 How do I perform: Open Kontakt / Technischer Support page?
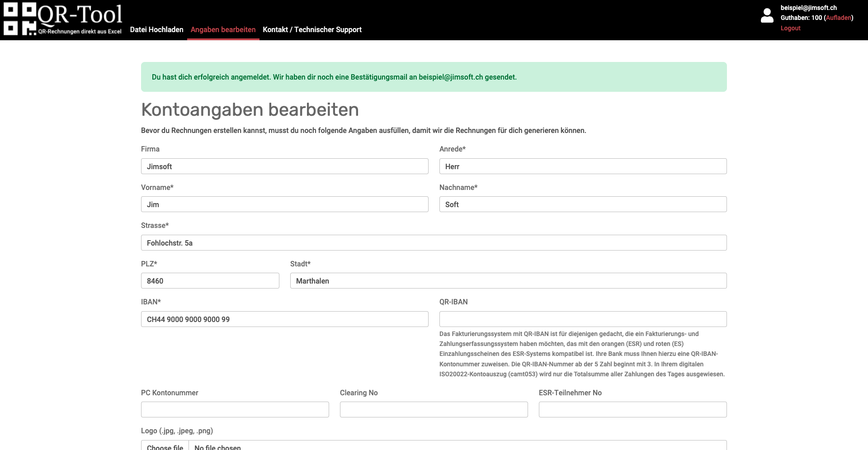[x=312, y=29]
